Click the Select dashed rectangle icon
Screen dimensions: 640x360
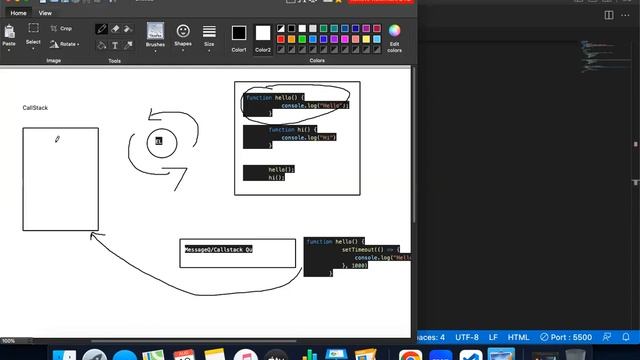(33, 28)
